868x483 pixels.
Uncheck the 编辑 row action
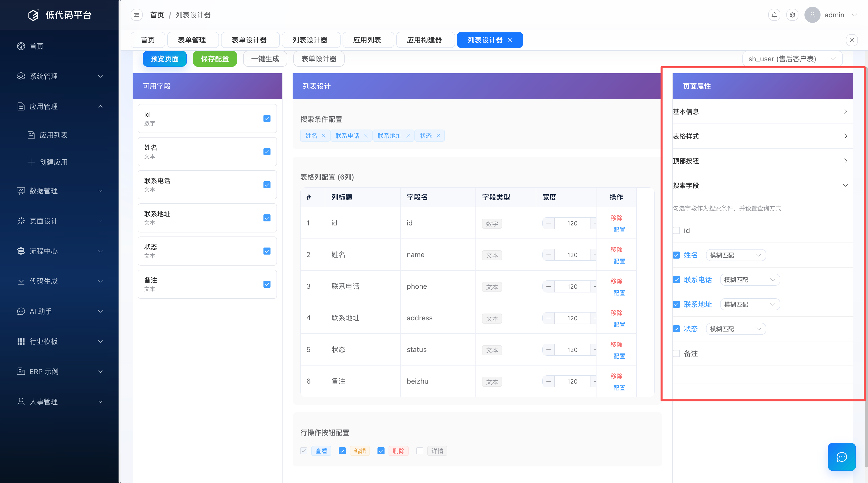click(x=342, y=451)
